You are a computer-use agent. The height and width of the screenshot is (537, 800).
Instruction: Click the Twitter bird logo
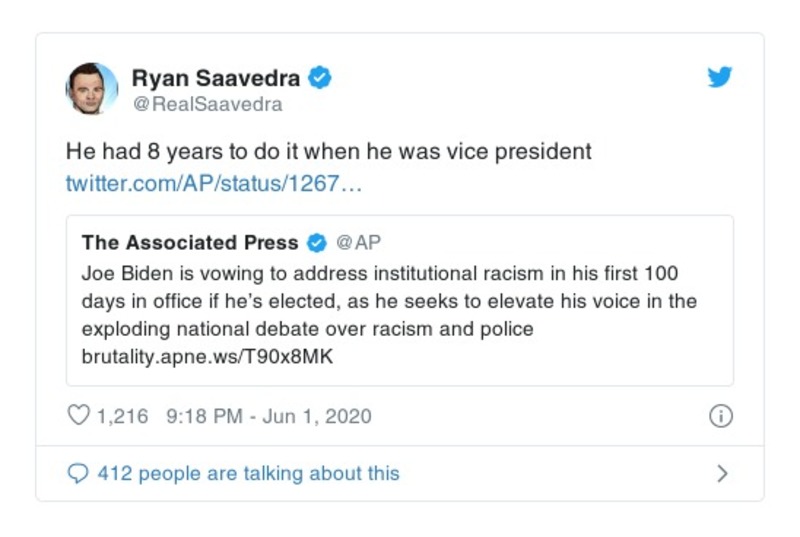pos(720,77)
